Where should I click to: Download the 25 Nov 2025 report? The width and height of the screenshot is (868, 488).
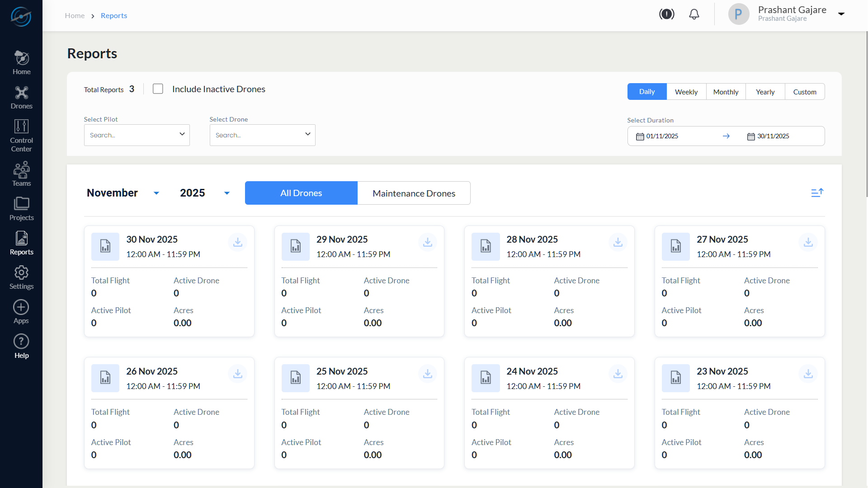click(427, 374)
